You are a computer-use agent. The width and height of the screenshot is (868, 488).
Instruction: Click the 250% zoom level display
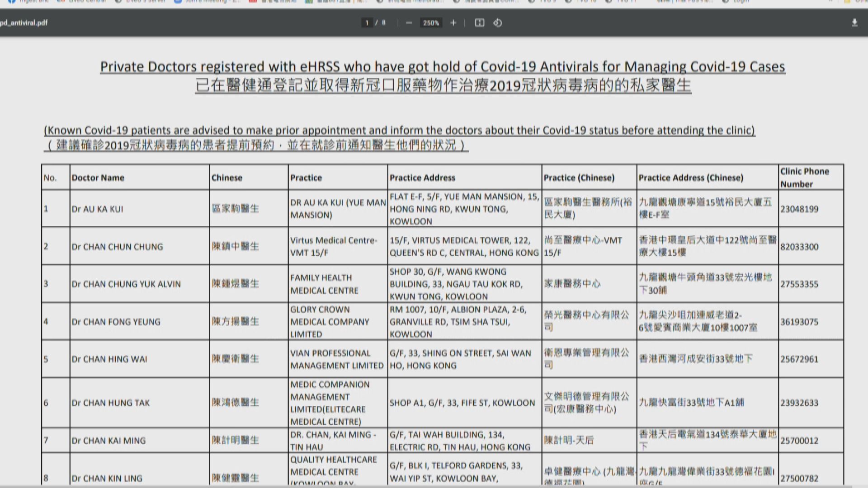tap(431, 23)
